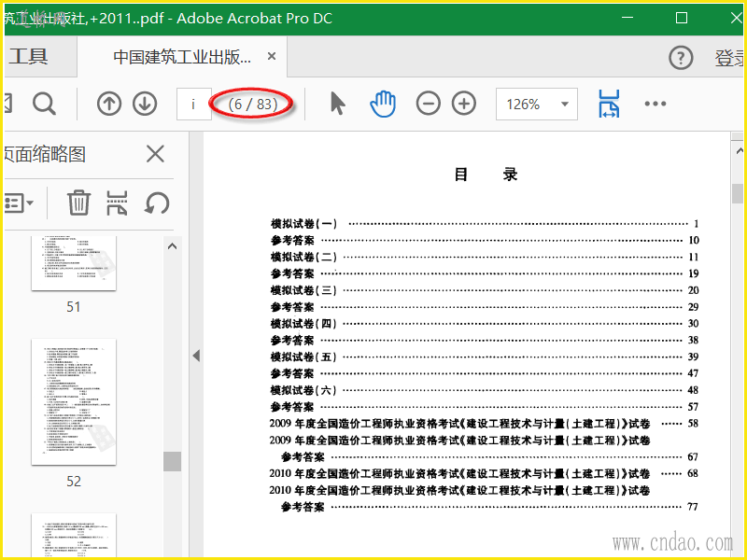Maximize the Adobe Acrobat window
Screen dimensions: 747x560
[x=682, y=18]
